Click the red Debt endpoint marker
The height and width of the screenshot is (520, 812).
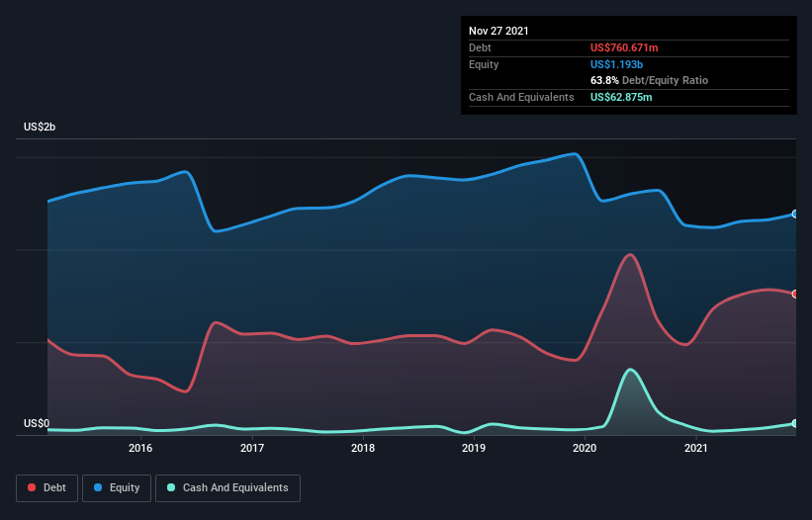[795, 294]
